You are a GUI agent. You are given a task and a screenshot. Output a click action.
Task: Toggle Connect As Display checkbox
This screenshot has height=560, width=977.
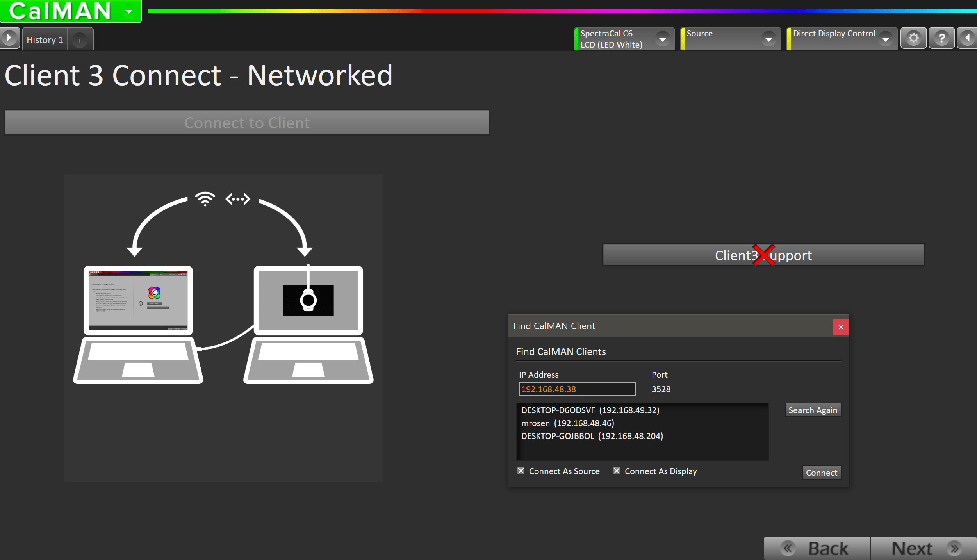tap(617, 471)
